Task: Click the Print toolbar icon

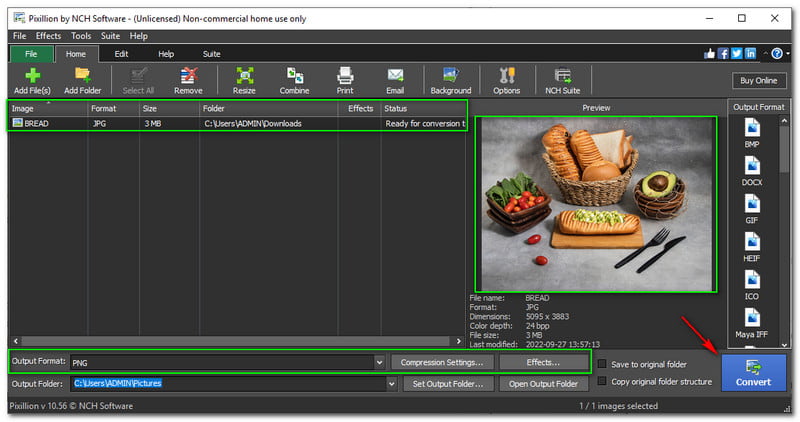Action: tap(345, 76)
